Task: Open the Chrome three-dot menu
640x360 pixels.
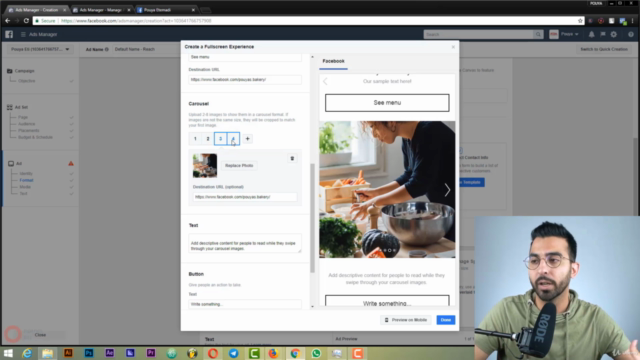Action: pyautogui.click(x=633, y=21)
